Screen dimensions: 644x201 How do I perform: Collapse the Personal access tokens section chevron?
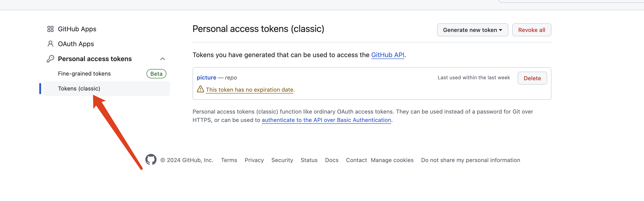click(162, 59)
